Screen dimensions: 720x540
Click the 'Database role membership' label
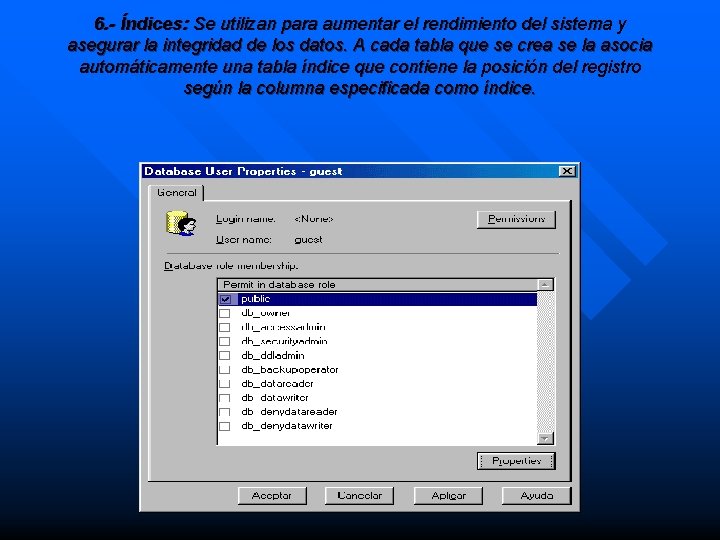231,266
